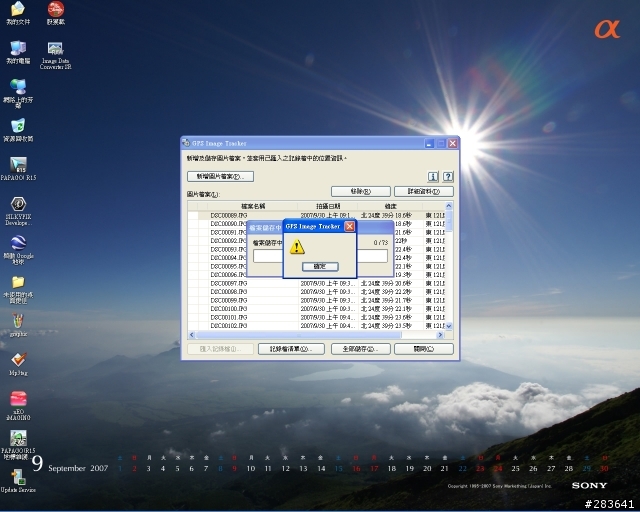Select the DSC00099.JPG file name
The image size is (640, 512).
(x=229, y=300)
